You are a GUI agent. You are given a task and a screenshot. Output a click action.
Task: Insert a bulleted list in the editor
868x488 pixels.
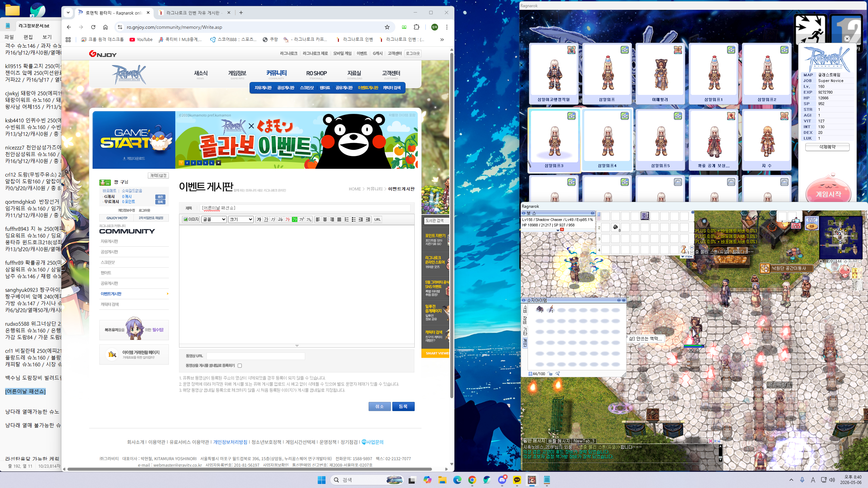tap(354, 219)
